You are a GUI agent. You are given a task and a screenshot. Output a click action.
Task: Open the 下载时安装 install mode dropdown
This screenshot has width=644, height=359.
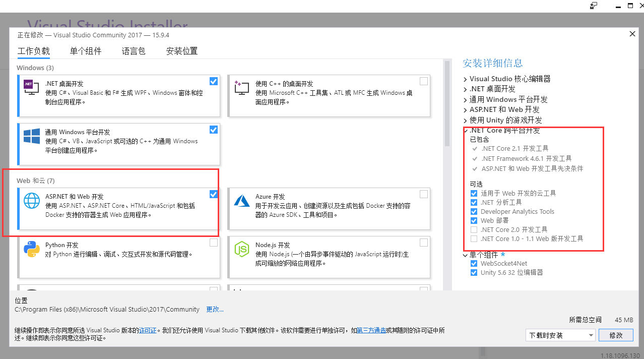click(561, 335)
